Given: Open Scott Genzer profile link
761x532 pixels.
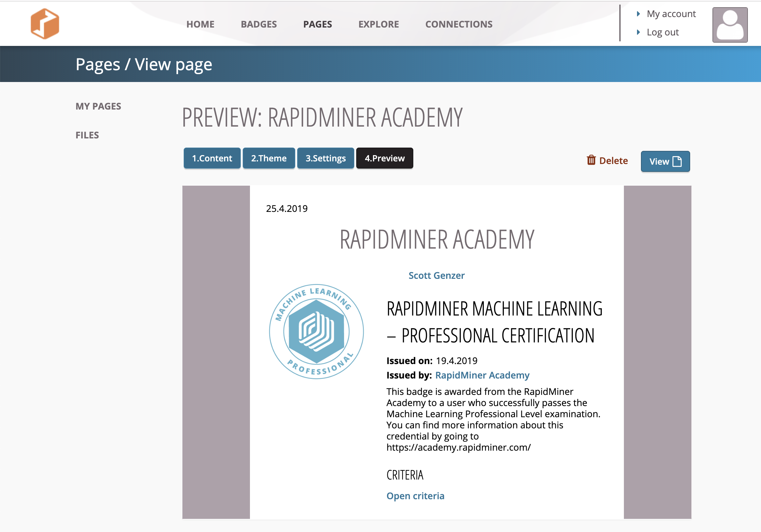Looking at the screenshot, I should pyautogui.click(x=437, y=275).
